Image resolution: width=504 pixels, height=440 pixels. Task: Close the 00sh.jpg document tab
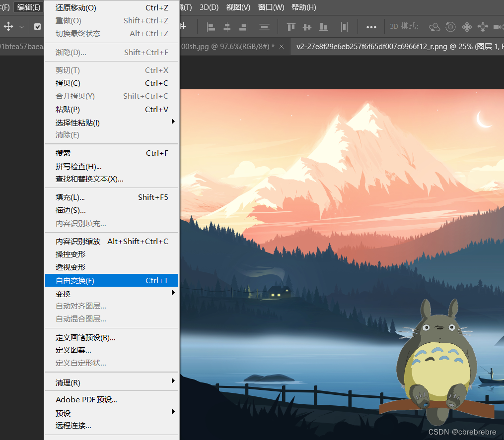[x=282, y=47]
